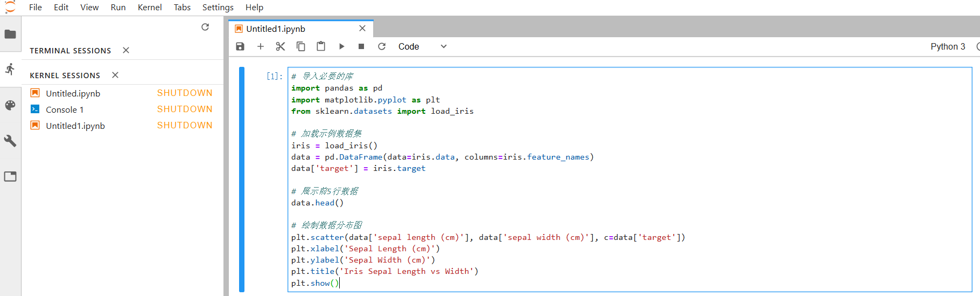Viewport: 980px width, 296px height.
Task: Run the selected cell
Action: [x=341, y=46]
